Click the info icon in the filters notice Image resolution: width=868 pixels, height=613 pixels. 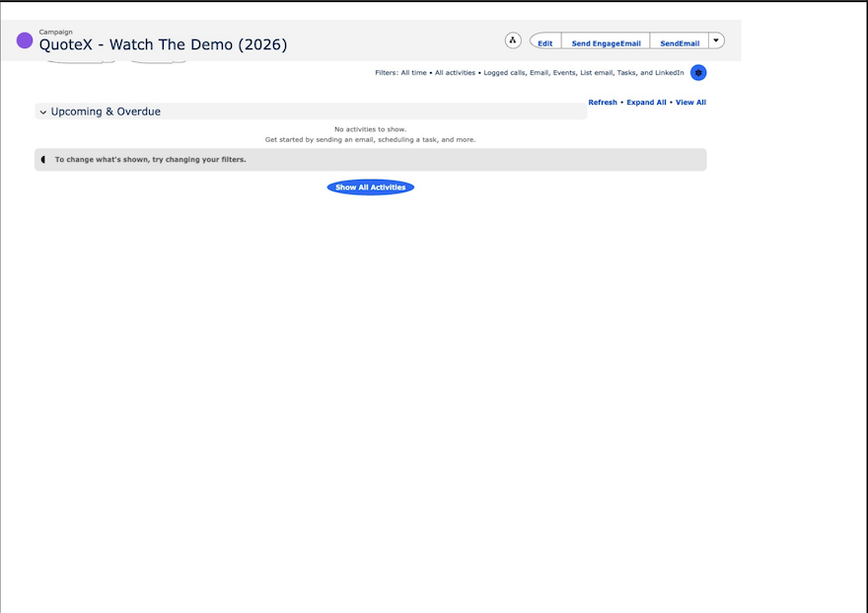click(x=43, y=160)
